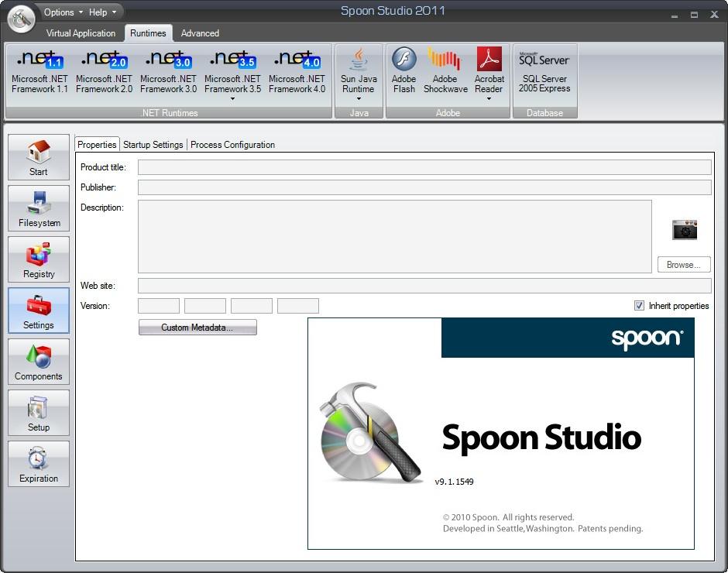Select the Properties tab
This screenshot has height=573, width=728.
click(x=97, y=144)
